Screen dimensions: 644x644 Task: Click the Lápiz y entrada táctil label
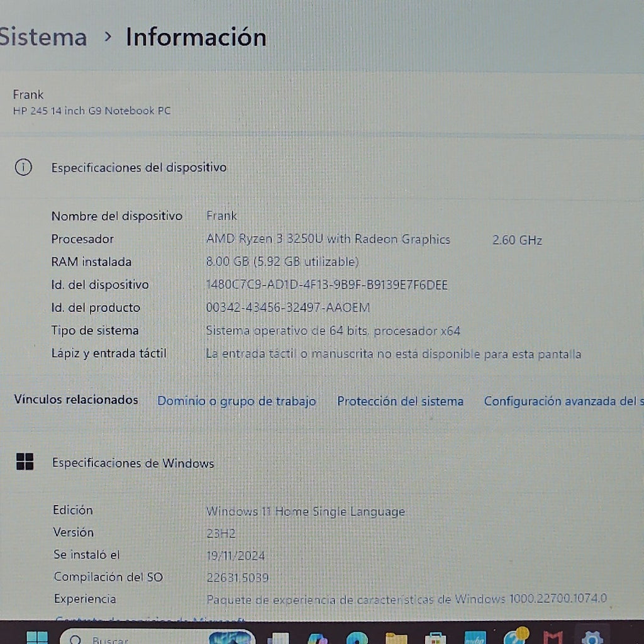pyautogui.click(x=109, y=353)
